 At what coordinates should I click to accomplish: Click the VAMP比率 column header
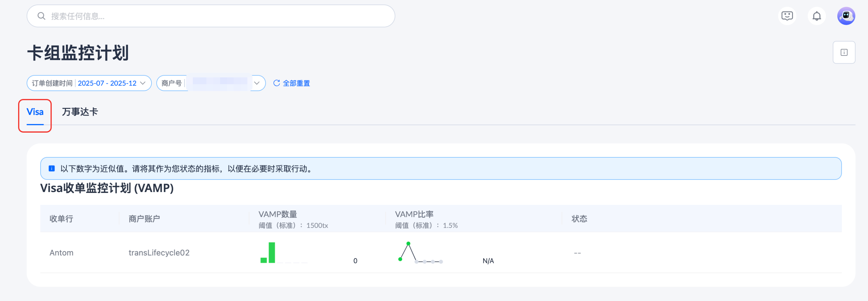click(414, 214)
